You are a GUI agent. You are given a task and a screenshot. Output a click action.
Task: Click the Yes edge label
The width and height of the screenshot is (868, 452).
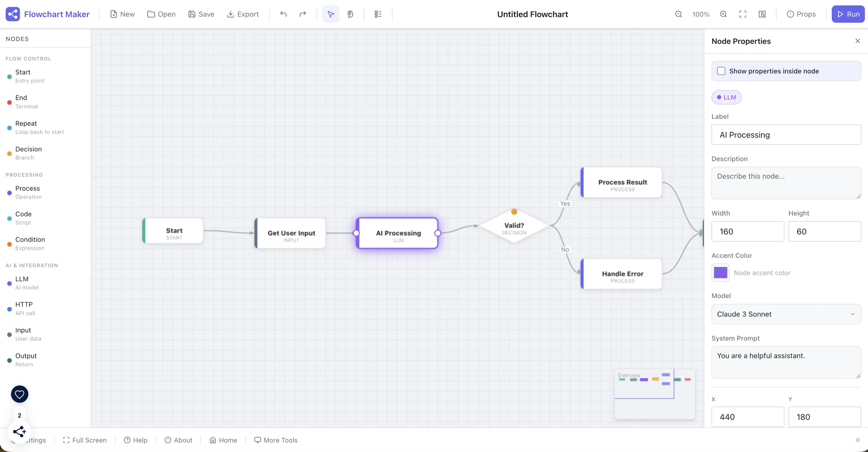(565, 204)
